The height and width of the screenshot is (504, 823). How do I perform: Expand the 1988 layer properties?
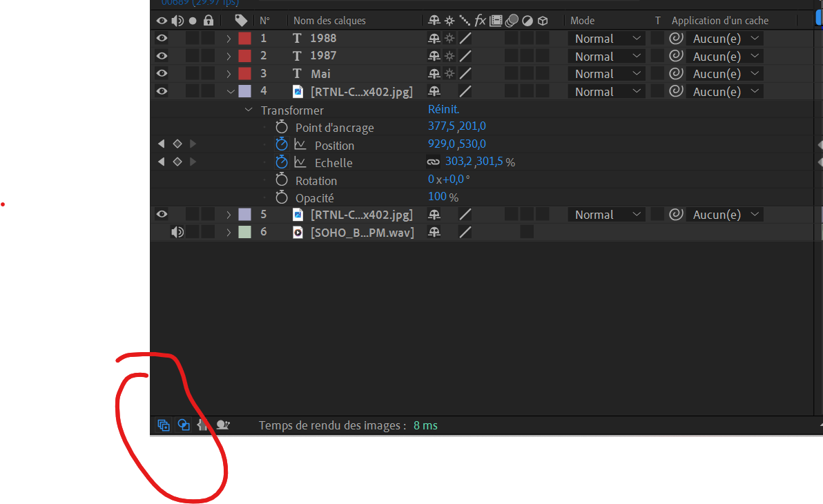[x=229, y=39]
